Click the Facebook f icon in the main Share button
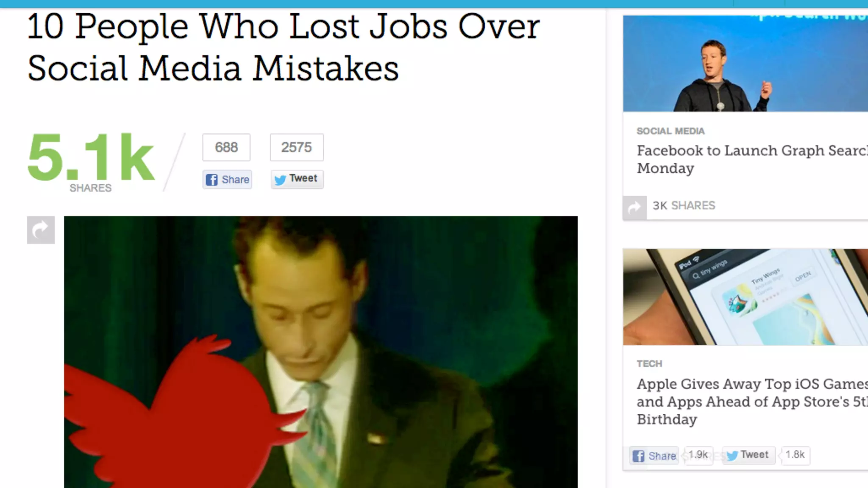 [x=212, y=180]
